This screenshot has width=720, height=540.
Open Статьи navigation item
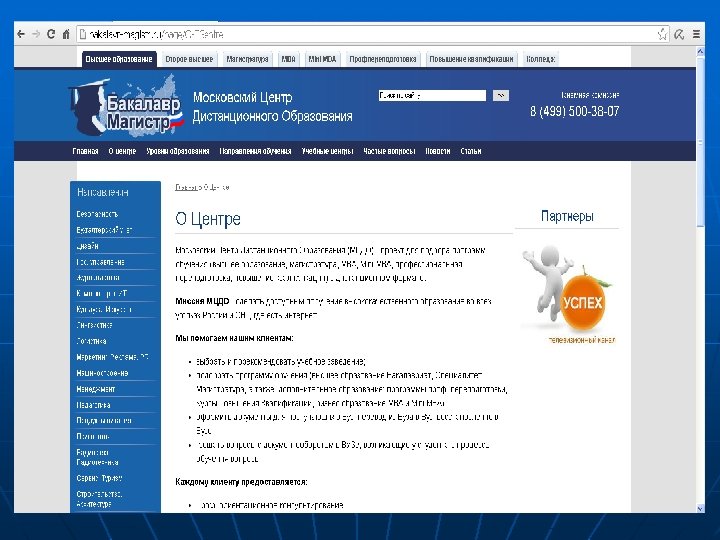(471, 151)
